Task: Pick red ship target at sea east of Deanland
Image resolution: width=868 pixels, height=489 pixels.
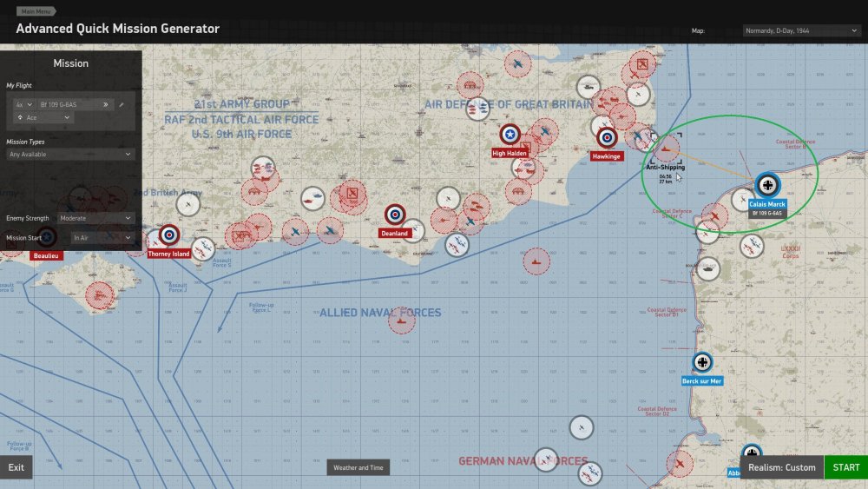Action: point(536,261)
